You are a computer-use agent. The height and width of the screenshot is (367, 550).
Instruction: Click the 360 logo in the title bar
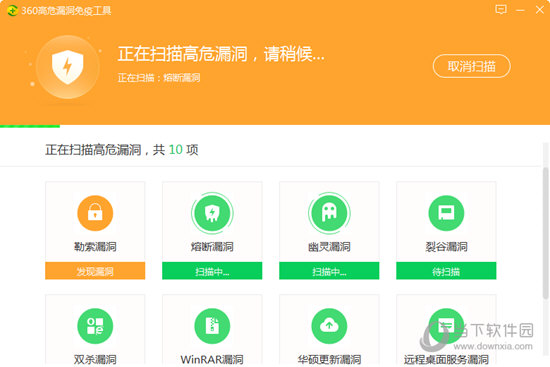[x=12, y=11]
